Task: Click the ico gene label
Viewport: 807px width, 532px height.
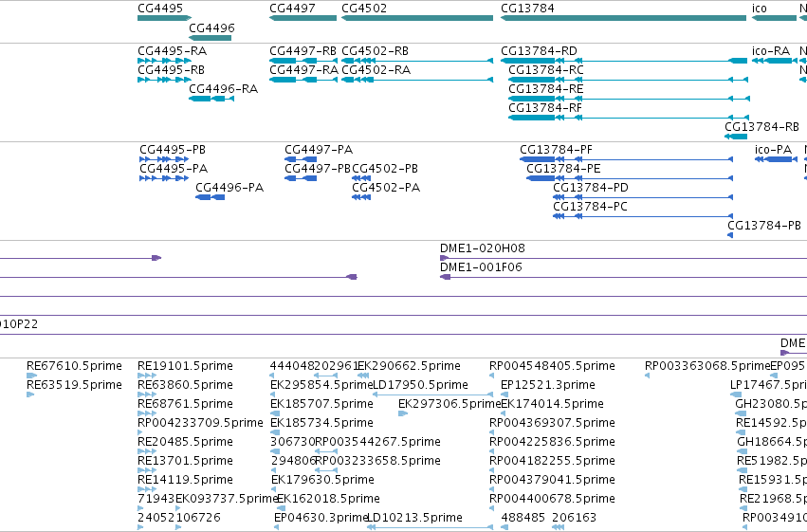Action: [x=760, y=9]
